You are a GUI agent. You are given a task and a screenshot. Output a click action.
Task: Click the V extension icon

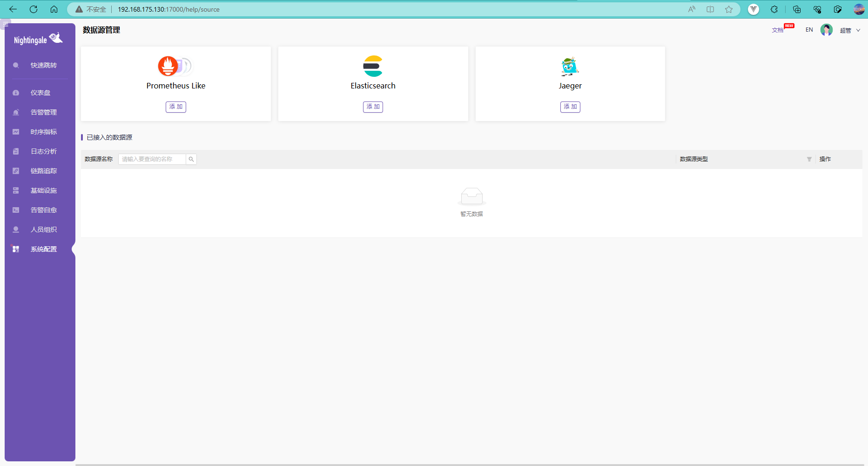754,9
